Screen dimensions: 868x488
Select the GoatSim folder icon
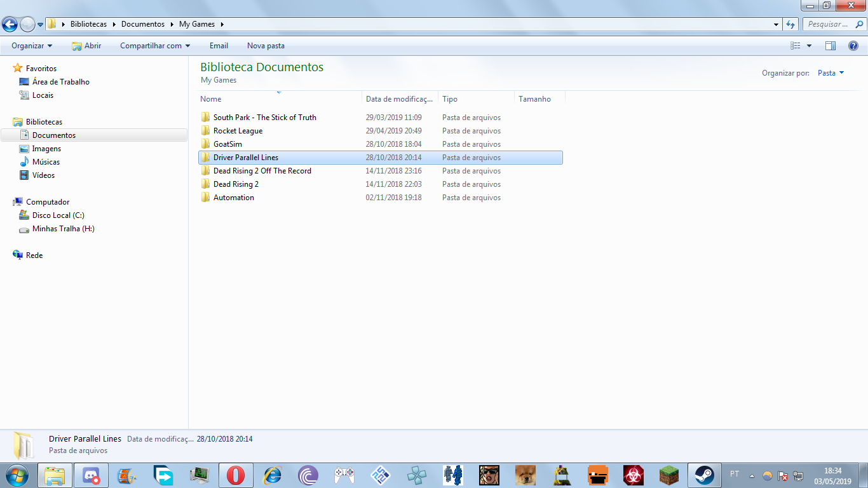205,144
